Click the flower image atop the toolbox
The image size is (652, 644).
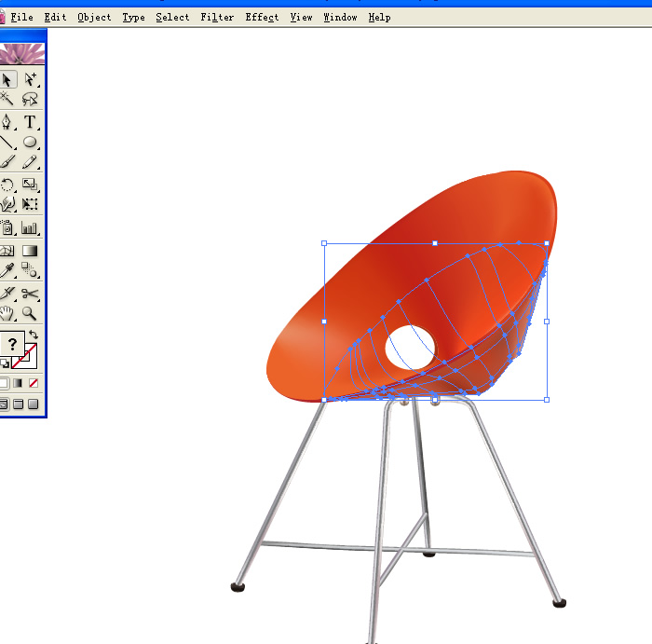click(x=22, y=54)
